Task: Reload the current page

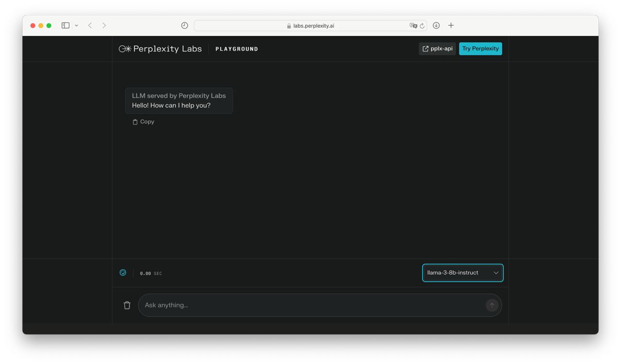Action: click(422, 26)
